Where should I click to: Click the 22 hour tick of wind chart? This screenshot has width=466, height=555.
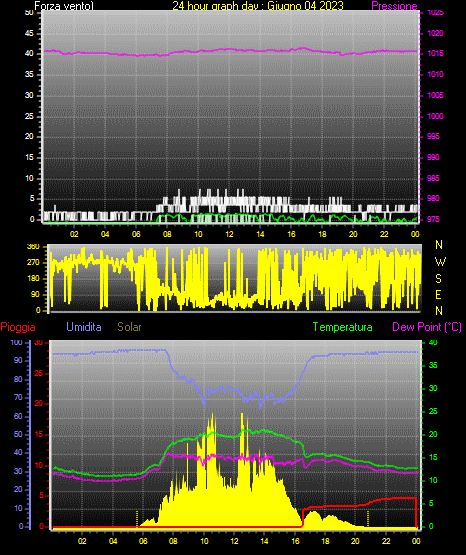[x=384, y=234]
